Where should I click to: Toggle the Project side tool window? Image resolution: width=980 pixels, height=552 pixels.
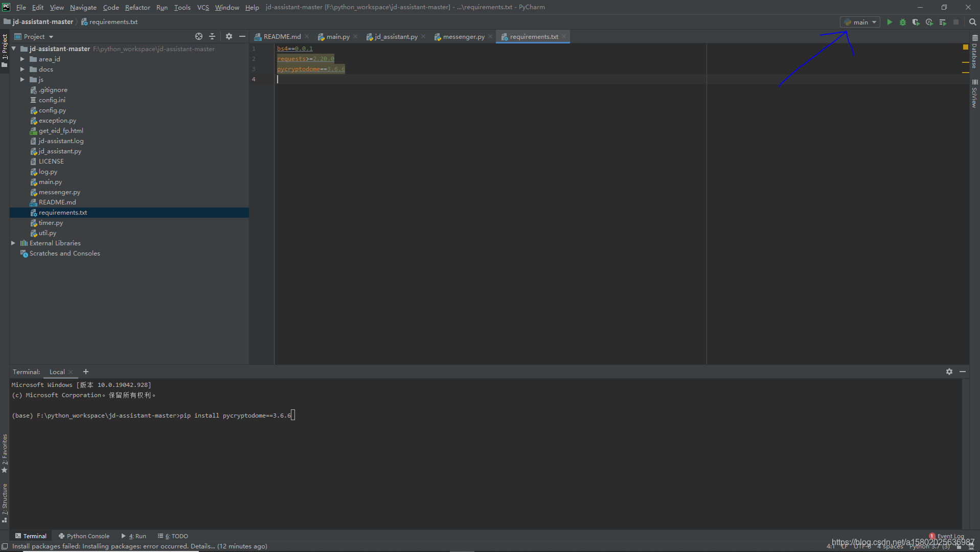click(x=5, y=51)
